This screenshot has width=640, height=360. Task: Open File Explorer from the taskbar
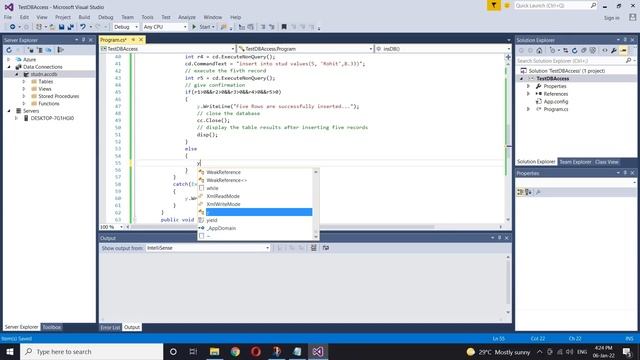[214, 351]
